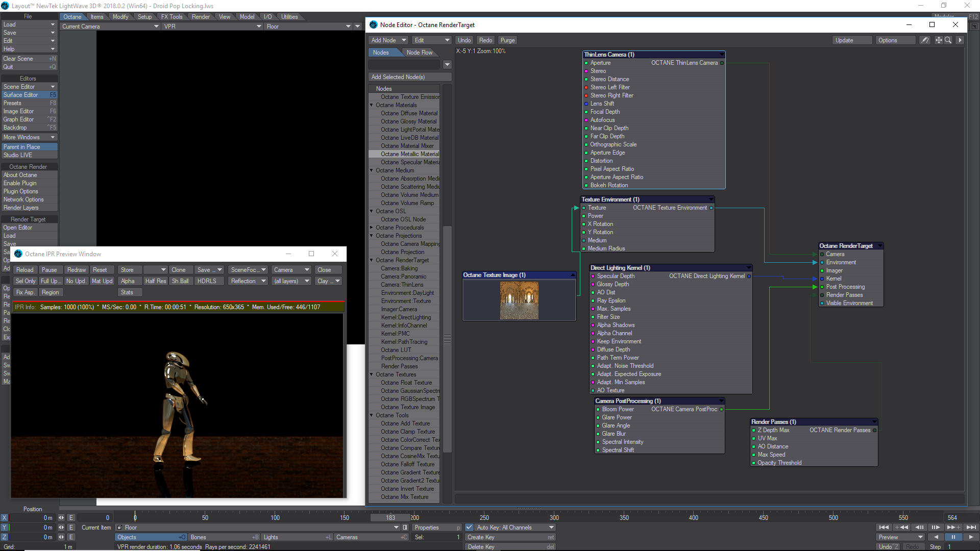This screenshot has width=980, height=551.
Task: Click the tidy nodes wrench icon
Action: coord(924,40)
